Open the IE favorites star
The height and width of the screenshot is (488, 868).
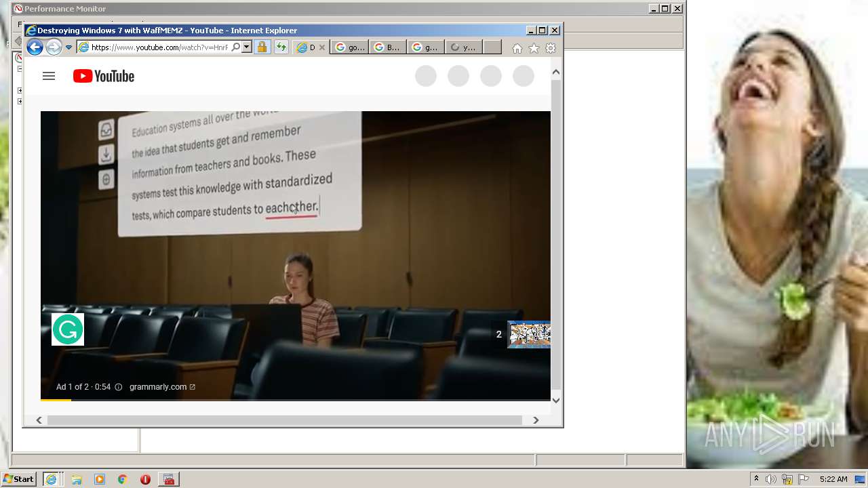pyautogui.click(x=534, y=48)
